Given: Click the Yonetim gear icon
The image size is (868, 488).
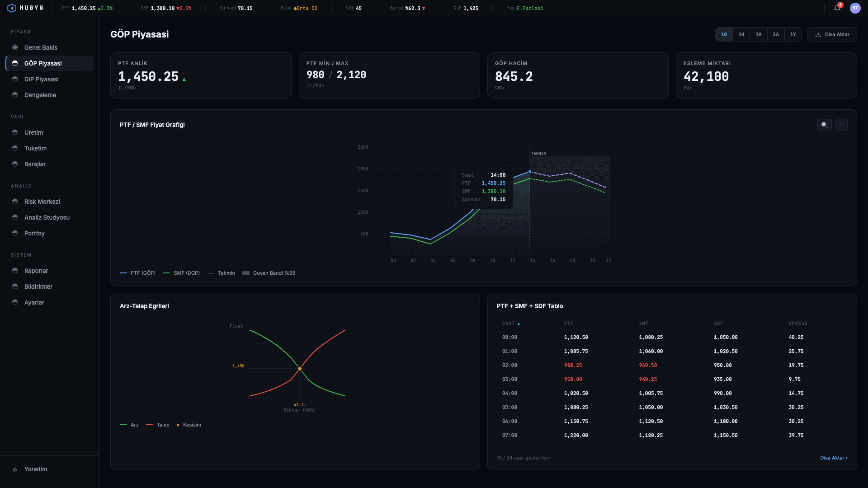Looking at the screenshot, I should (15, 469).
